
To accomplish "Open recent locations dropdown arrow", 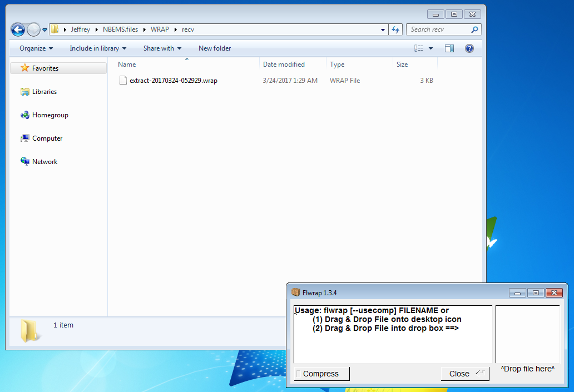I will pyautogui.click(x=44, y=30).
